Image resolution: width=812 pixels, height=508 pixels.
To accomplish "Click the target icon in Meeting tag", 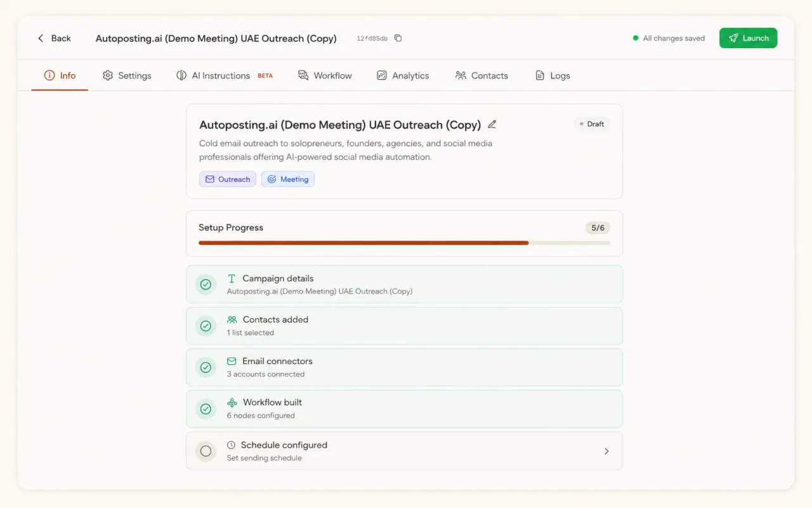I will [x=272, y=179].
